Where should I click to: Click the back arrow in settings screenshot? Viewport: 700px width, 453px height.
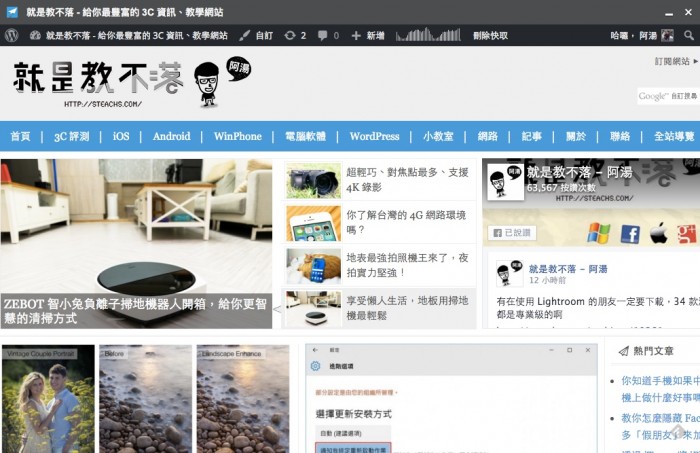pyautogui.click(x=315, y=350)
